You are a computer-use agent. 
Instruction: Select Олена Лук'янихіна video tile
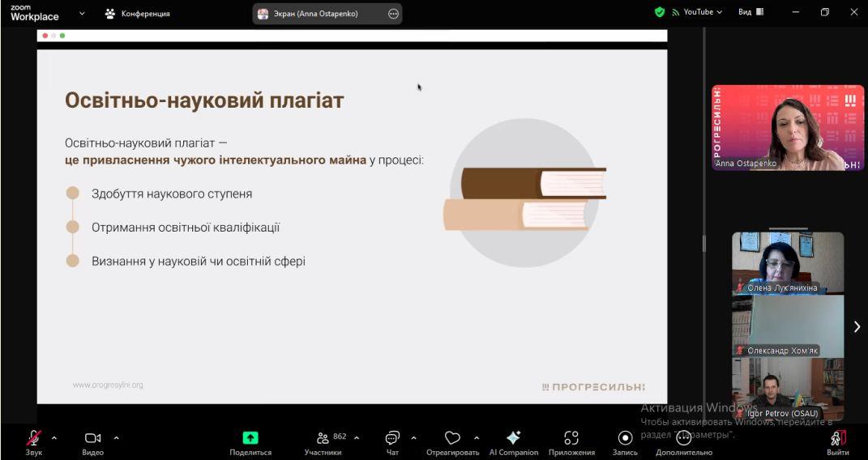(788, 263)
